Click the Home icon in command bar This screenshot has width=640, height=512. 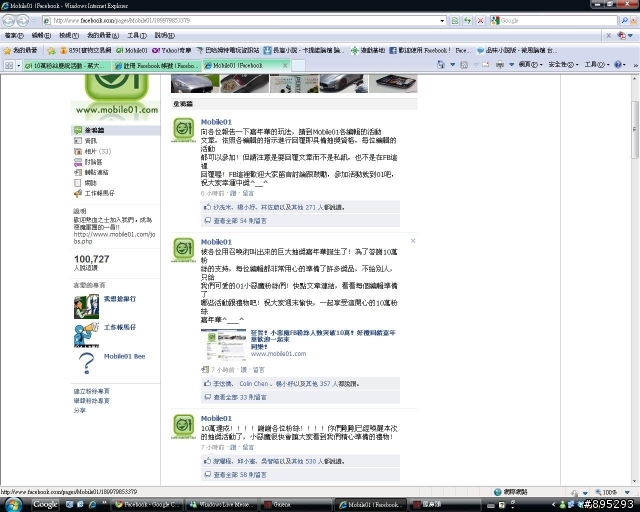tap(441, 65)
